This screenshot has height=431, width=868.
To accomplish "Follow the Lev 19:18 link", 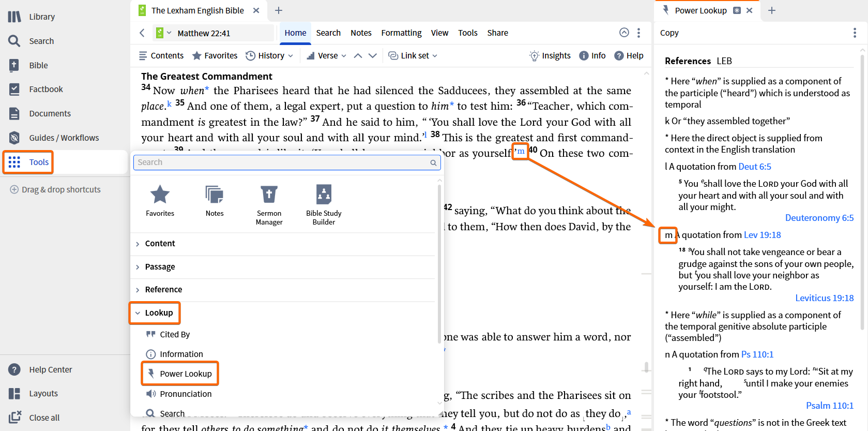I will click(x=763, y=235).
